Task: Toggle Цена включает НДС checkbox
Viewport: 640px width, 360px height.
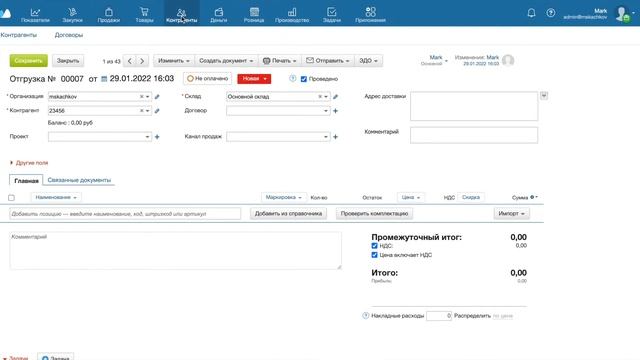Action: [x=374, y=255]
